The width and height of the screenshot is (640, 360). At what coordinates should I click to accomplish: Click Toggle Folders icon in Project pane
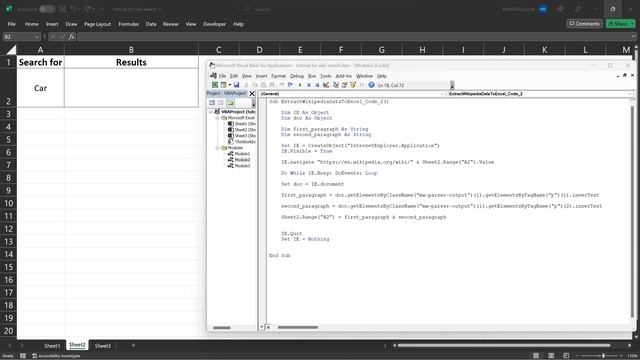(230, 103)
